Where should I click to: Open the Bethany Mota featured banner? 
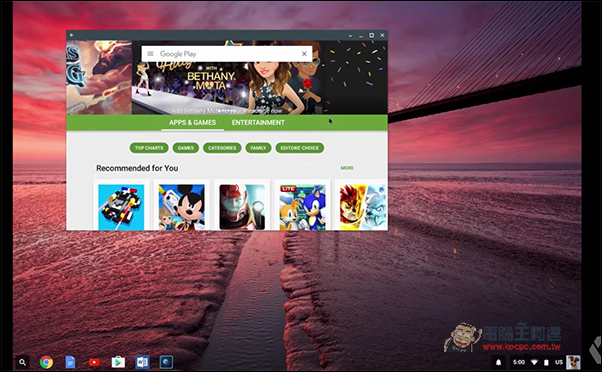pyautogui.click(x=227, y=88)
